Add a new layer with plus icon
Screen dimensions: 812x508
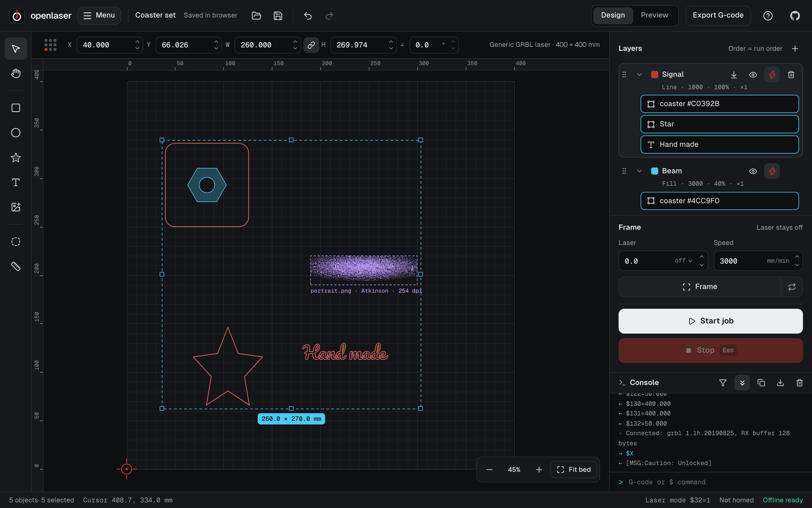click(x=795, y=49)
